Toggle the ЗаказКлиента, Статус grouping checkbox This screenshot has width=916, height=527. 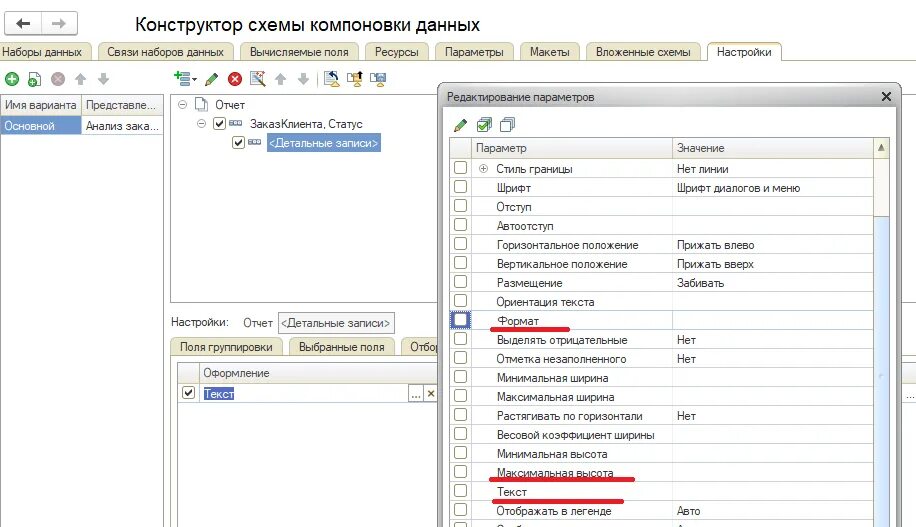click(x=219, y=123)
